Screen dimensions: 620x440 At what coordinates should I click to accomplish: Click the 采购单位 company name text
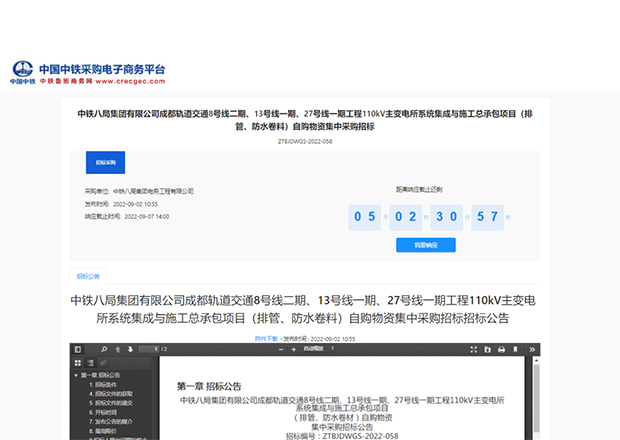[153, 191]
